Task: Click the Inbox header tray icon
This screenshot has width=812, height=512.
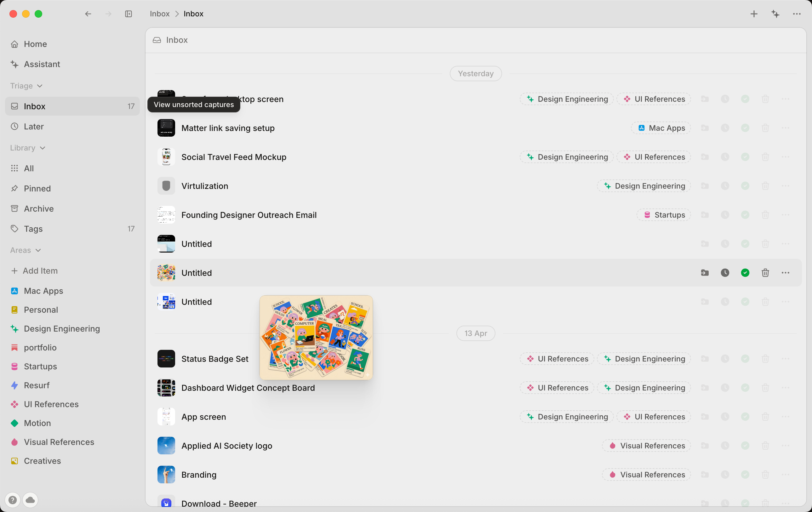Action: pos(157,40)
